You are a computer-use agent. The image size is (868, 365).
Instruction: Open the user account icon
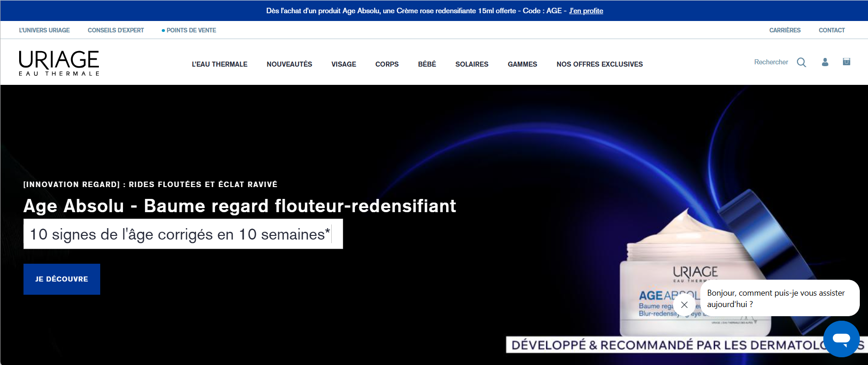coord(825,62)
